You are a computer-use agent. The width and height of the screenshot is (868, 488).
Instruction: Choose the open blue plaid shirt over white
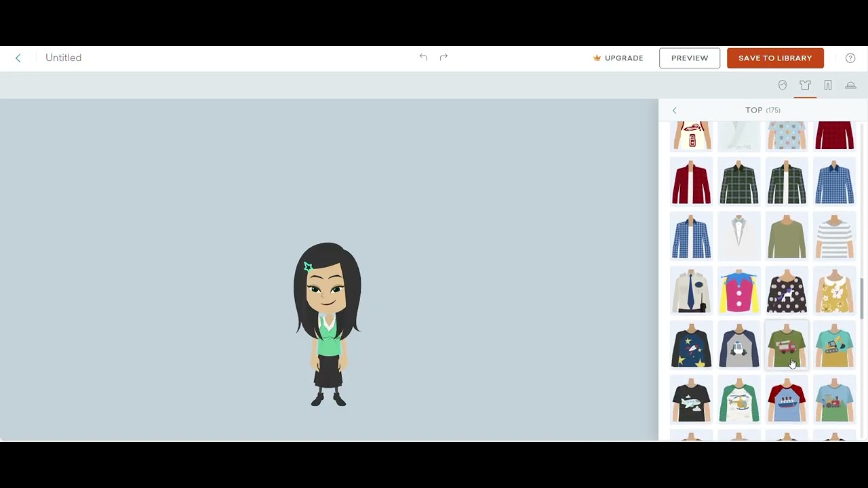692,237
